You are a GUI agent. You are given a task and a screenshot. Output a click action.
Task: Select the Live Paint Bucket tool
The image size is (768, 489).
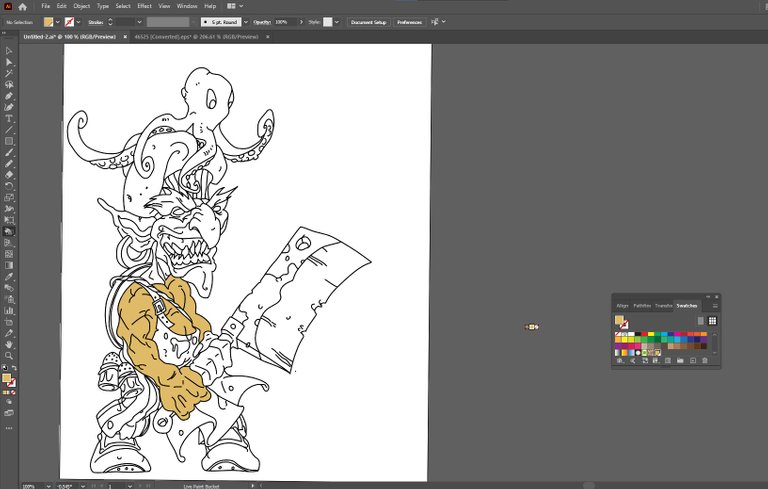(9, 231)
